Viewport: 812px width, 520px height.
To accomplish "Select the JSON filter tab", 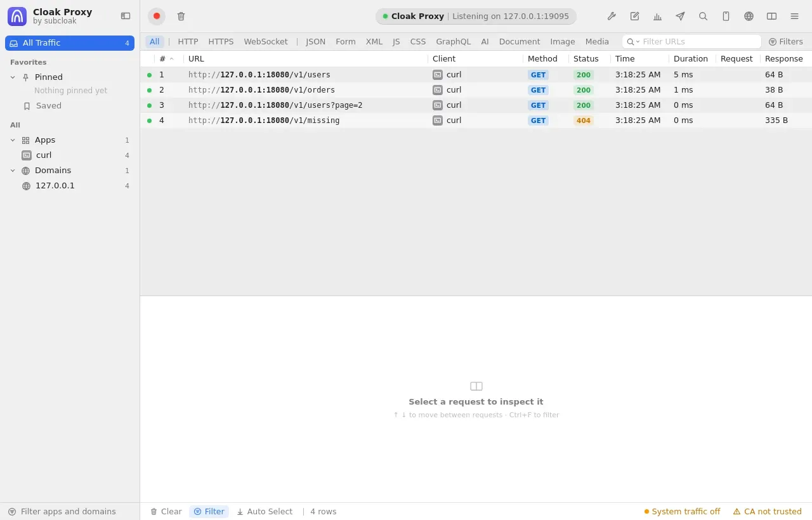I will (315, 42).
